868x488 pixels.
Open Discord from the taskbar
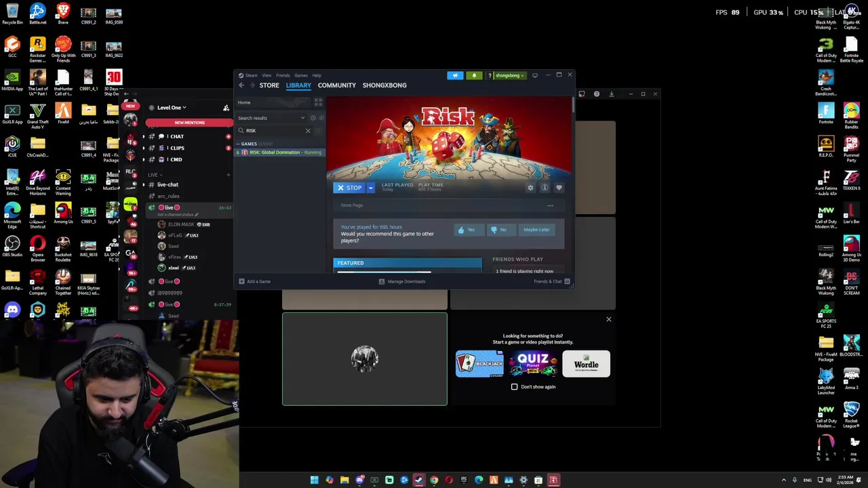(359, 481)
